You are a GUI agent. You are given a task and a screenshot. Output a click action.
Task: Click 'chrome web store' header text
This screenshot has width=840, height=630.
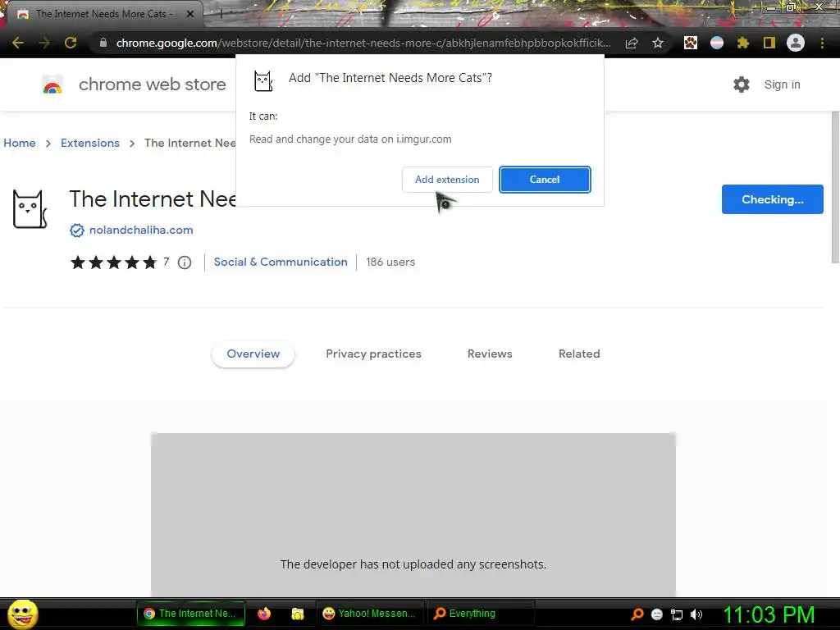pyautogui.click(x=152, y=84)
